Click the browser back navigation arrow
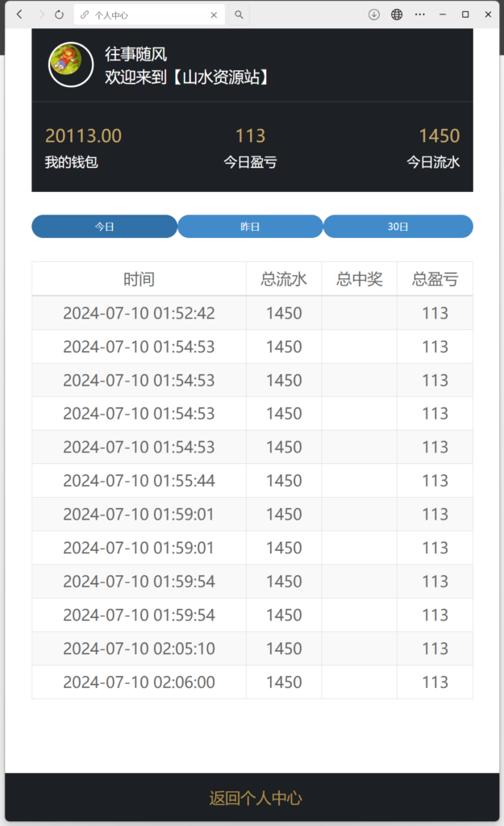 click(x=18, y=14)
